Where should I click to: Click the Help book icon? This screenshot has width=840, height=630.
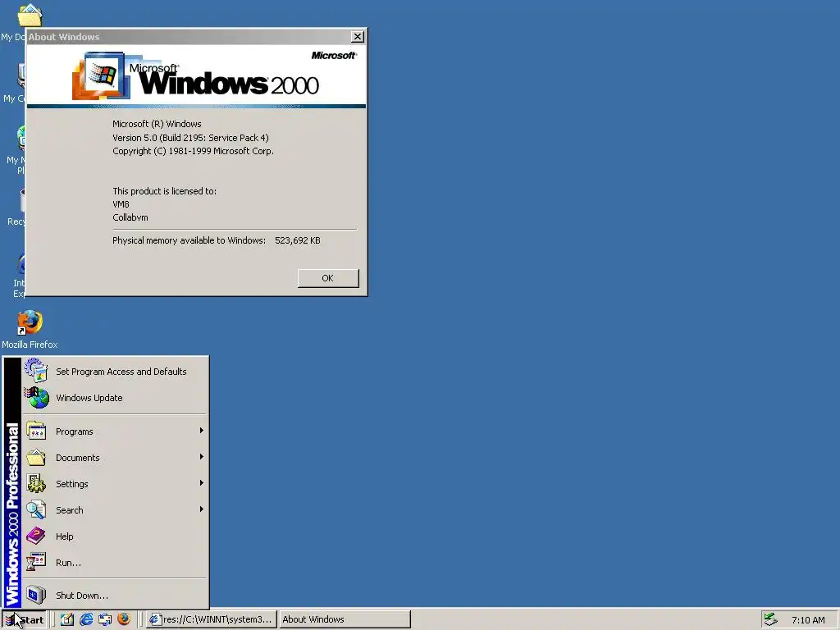(36, 536)
